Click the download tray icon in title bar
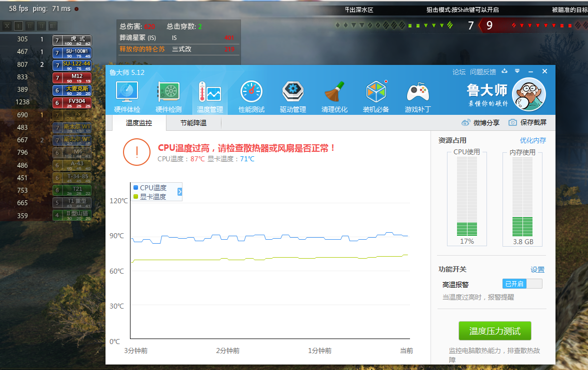588x370 pixels. pyautogui.click(x=504, y=71)
